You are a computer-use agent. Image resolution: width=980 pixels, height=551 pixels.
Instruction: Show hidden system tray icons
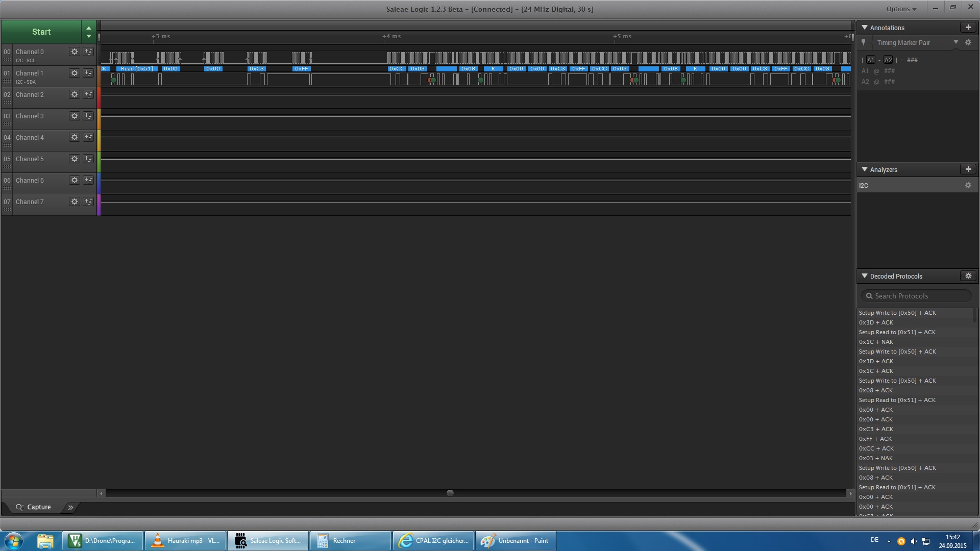coord(889,541)
